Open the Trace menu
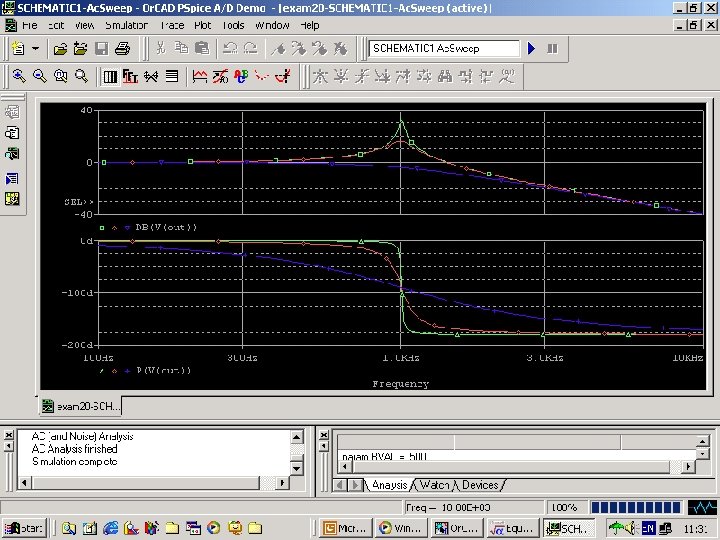720x540 pixels. [172, 24]
